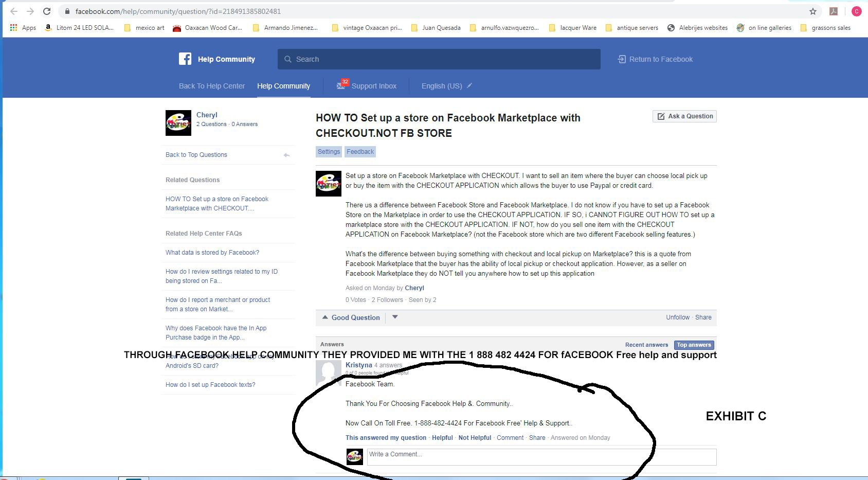Click Share under Kristyna's answer
The image size is (868, 480).
(537, 438)
